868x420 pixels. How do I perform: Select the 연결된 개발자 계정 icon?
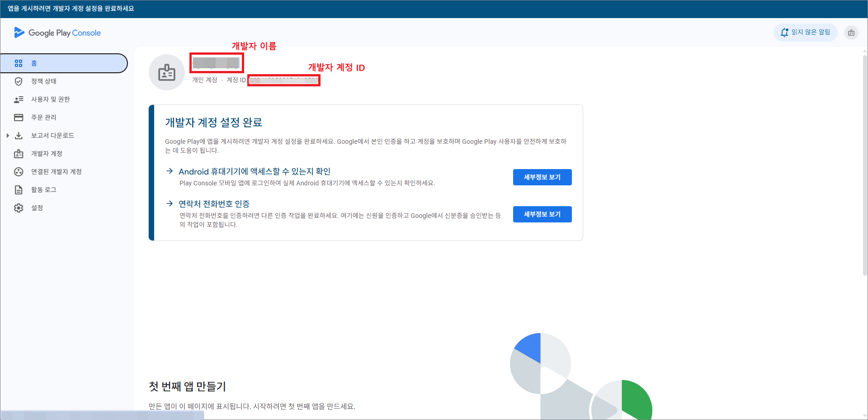pyautogui.click(x=19, y=172)
